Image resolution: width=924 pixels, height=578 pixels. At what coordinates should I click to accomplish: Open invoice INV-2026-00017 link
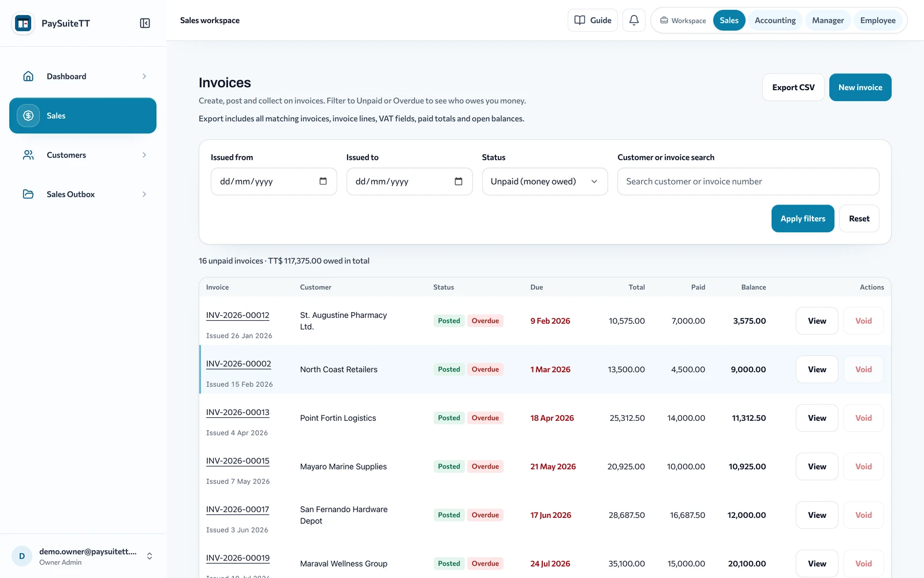[238, 509]
